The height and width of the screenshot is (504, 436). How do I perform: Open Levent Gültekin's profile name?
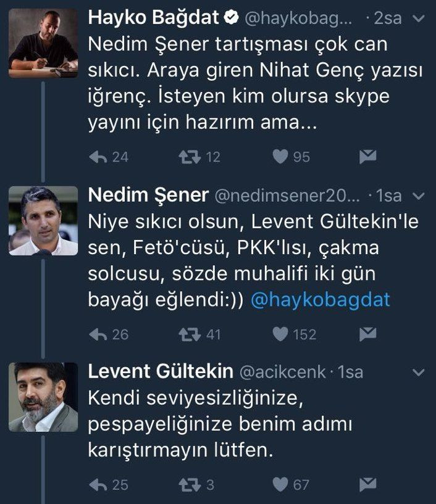point(161,371)
